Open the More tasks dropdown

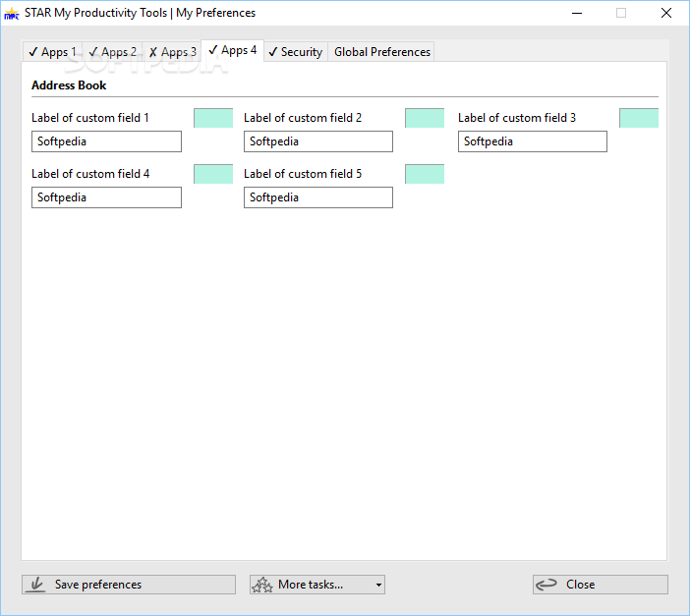point(317,585)
